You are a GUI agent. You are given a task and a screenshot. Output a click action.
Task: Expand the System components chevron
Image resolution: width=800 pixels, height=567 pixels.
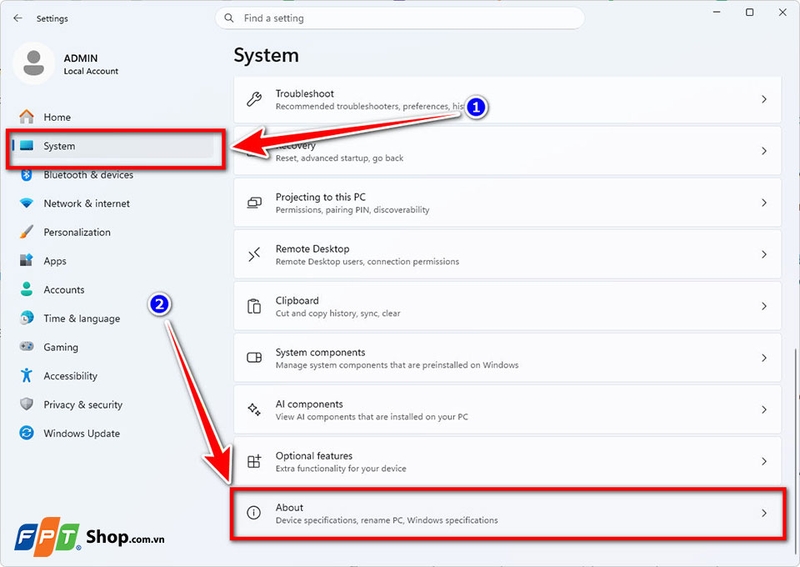764,358
